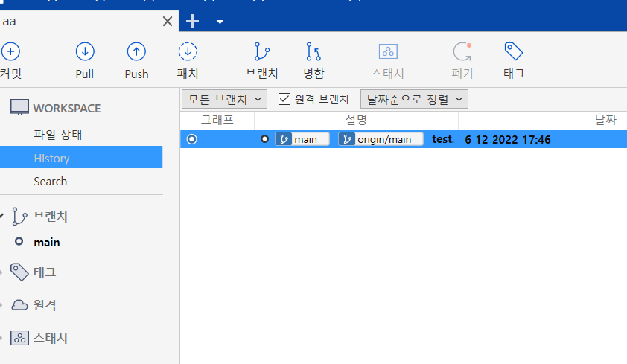Viewport: 627px width, 364px height.
Task: Click the WORKSPACE monitor icon
Action: [19, 107]
